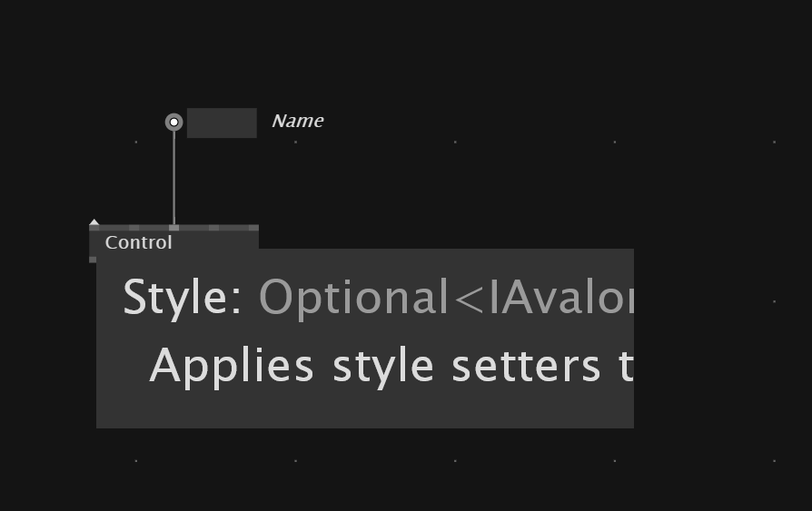Click the fourth input pin on Control node

tap(214, 228)
